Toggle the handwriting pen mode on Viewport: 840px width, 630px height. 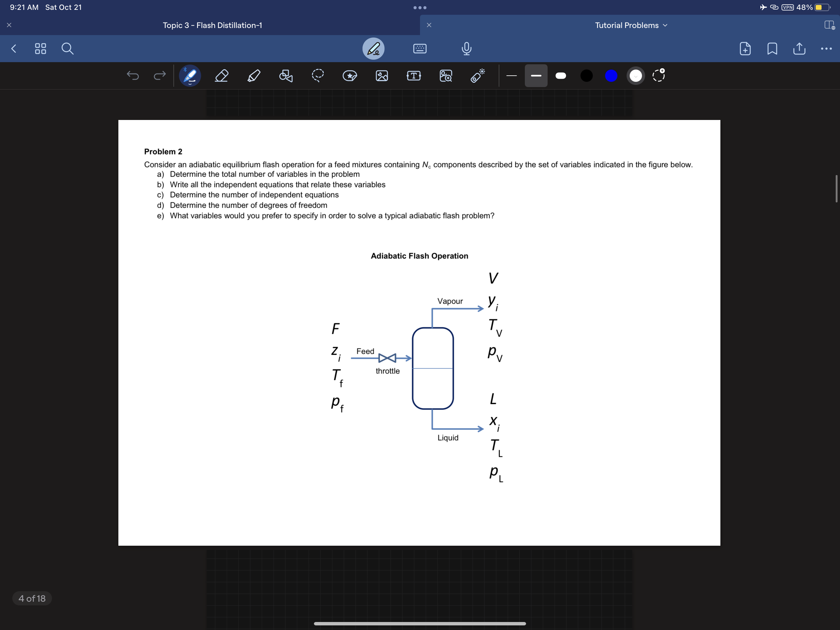(x=374, y=49)
